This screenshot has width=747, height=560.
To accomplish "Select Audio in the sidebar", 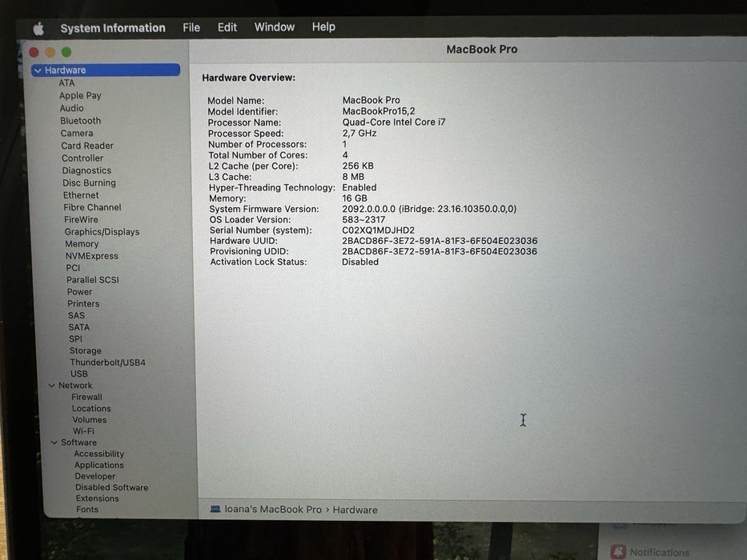I will [x=71, y=108].
